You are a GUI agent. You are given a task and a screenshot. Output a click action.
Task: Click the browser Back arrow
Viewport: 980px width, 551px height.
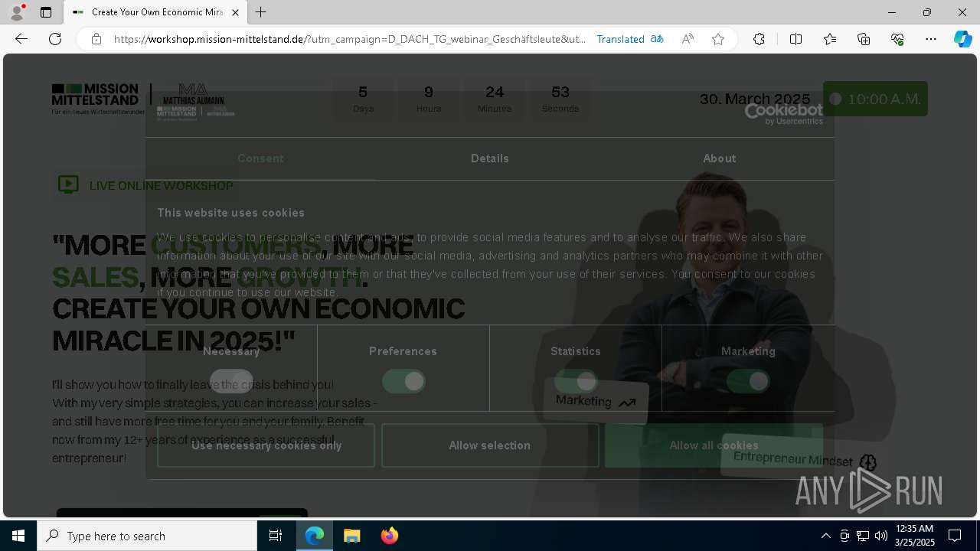[21, 39]
